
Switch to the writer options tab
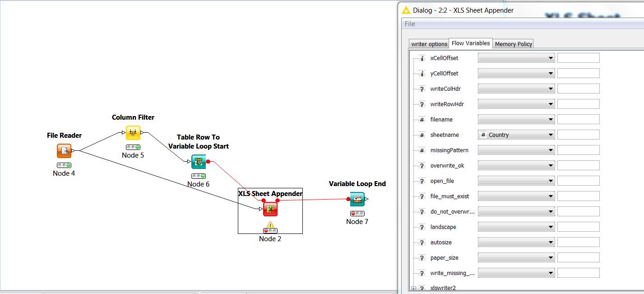click(428, 43)
